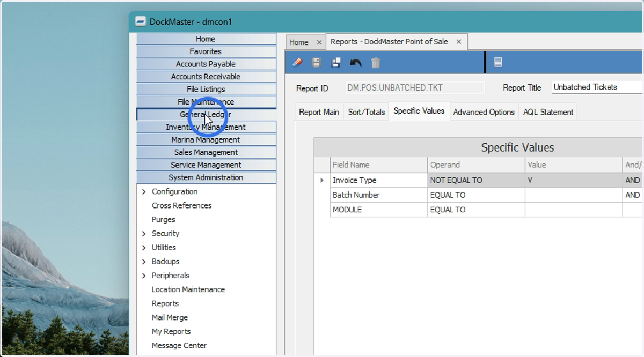This screenshot has width=644, height=357.
Task: Select My Reports in the tree
Action: coord(171,331)
